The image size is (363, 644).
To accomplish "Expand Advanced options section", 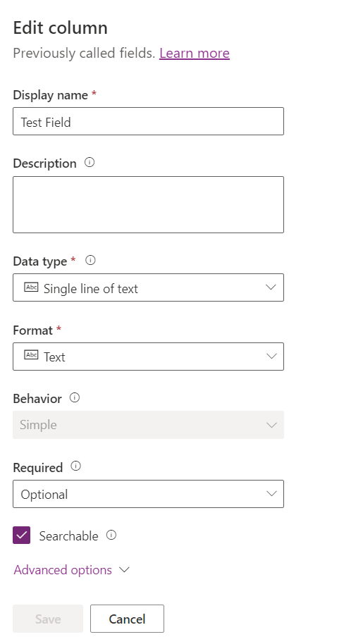I will click(x=63, y=570).
